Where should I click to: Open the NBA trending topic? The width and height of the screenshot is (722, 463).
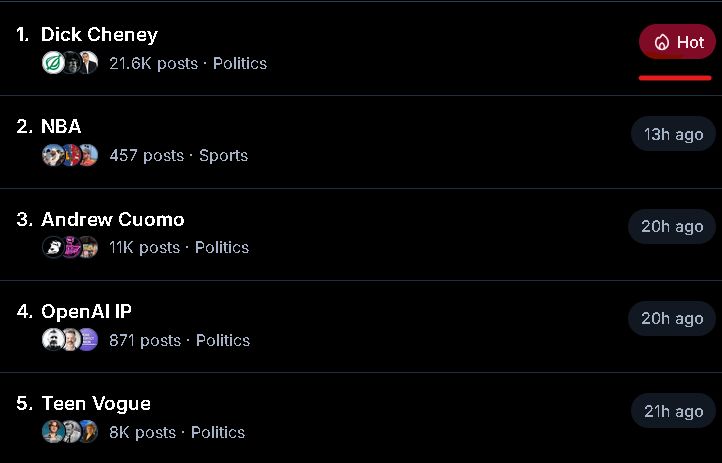(61, 127)
